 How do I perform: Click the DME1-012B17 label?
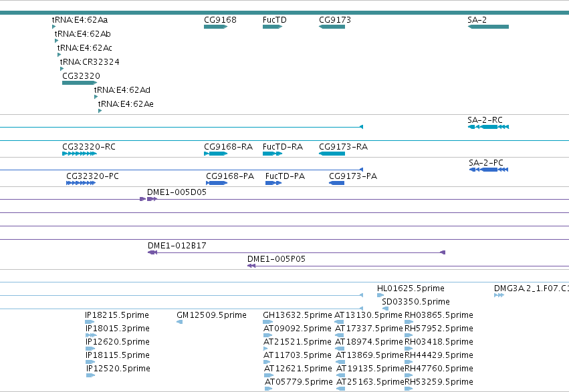point(177,246)
